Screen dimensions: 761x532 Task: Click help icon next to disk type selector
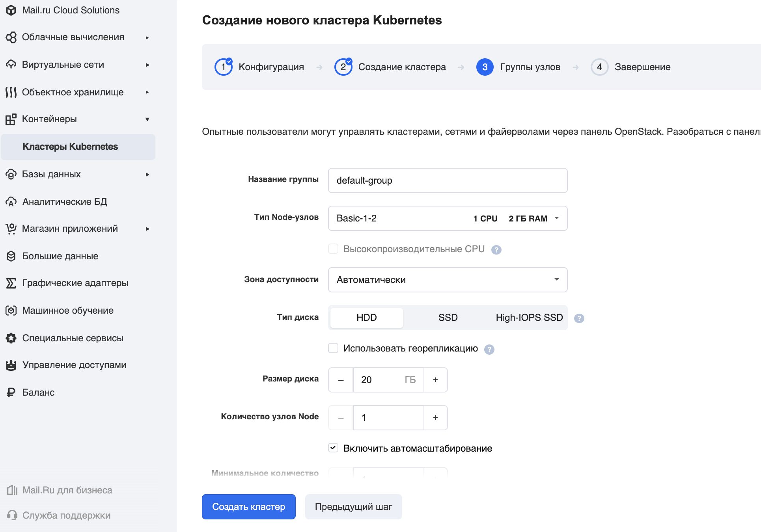[579, 318]
